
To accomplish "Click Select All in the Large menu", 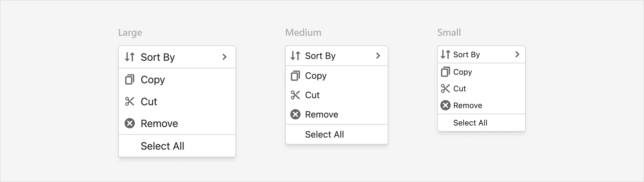I will (x=163, y=146).
